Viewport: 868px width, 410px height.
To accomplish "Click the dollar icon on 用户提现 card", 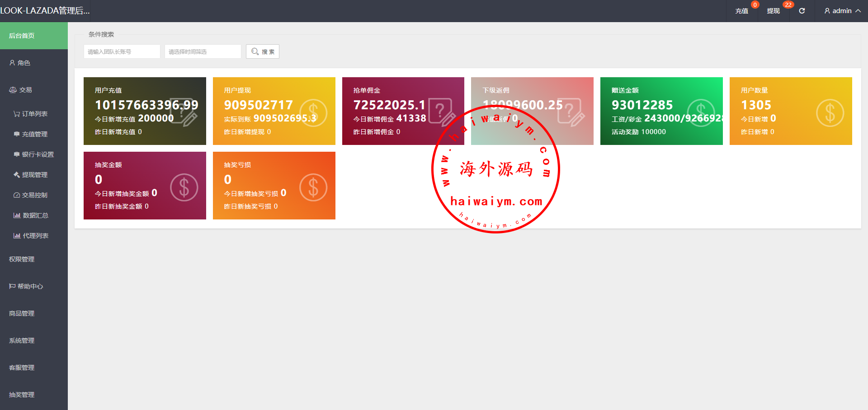I will (x=313, y=113).
